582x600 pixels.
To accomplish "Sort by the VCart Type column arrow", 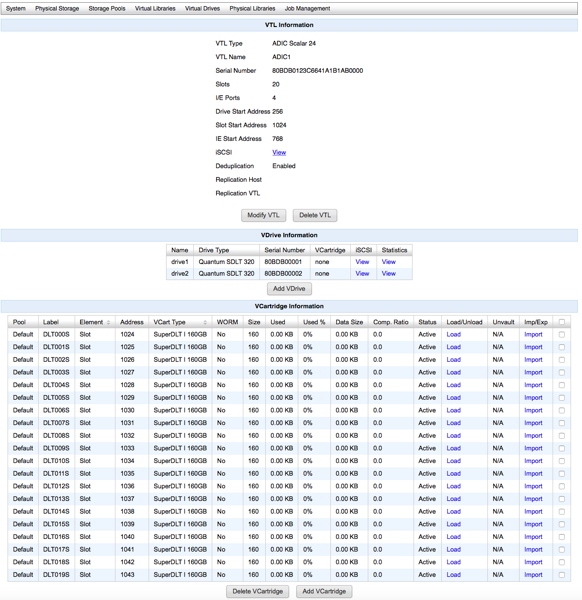I will click(205, 323).
